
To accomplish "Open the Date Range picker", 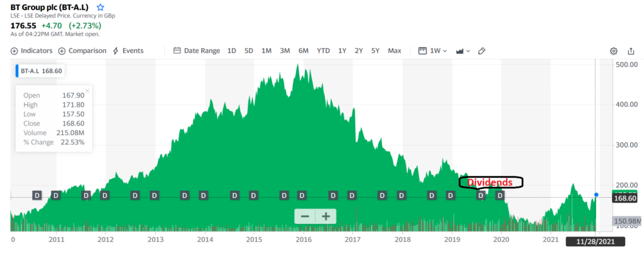I will coord(197,51).
